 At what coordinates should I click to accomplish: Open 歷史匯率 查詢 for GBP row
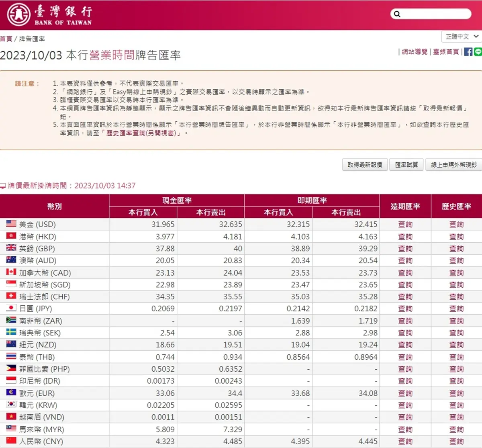pyautogui.click(x=456, y=249)
